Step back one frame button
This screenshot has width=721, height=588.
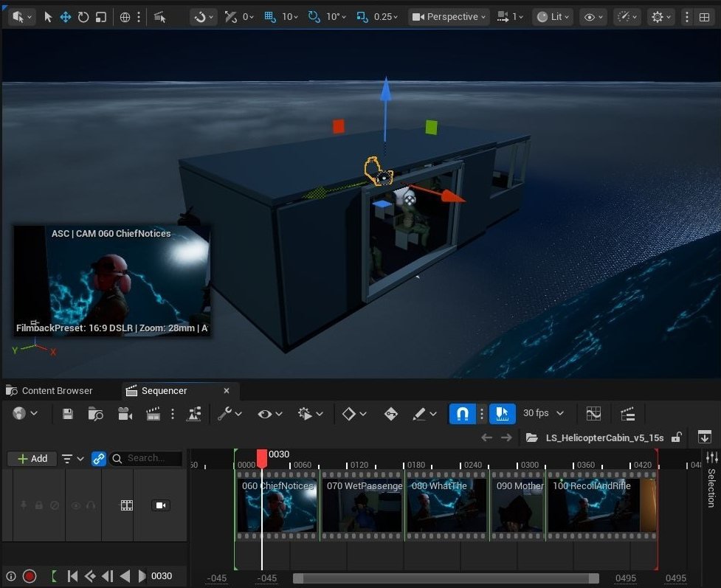[108, 576]
